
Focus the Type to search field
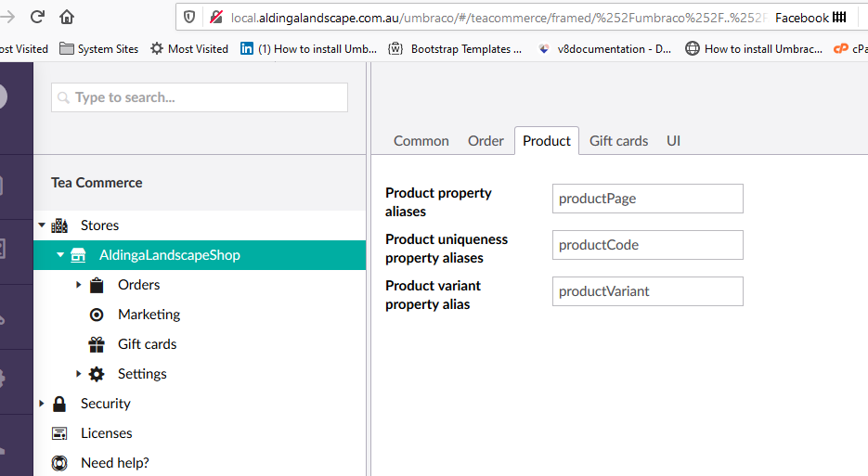coord(200,97)
